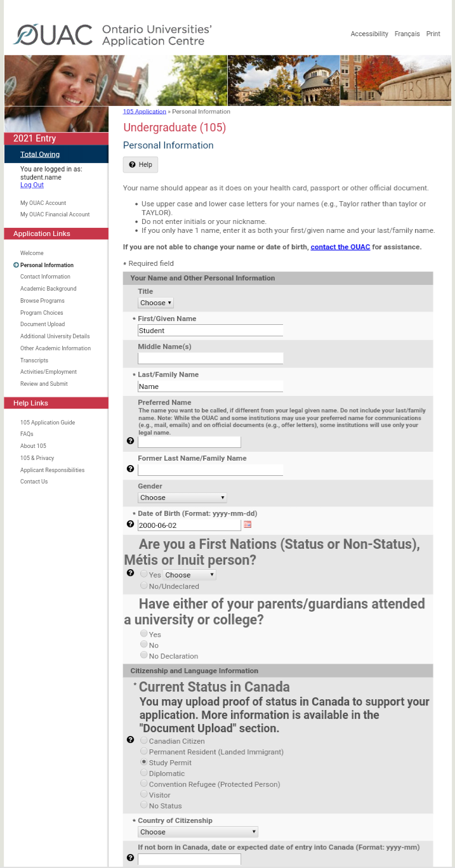455x868 pixels.
Task: Click the help icon beside date of entry into Canada
Action: (130, 858)
